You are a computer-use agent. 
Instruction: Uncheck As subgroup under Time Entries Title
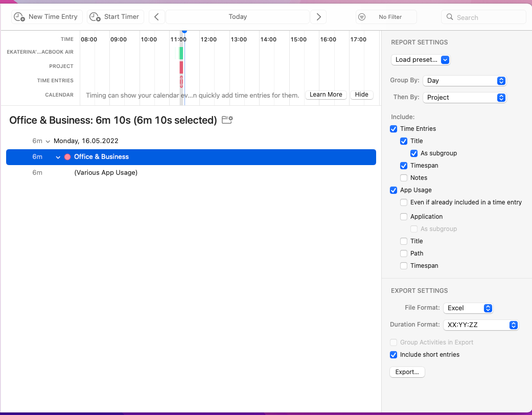point(414,153)
